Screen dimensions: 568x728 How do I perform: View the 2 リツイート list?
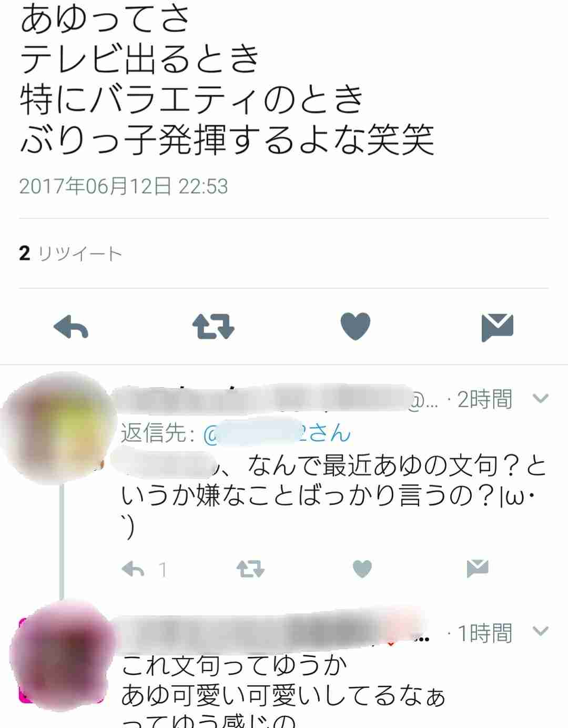click(70, 254)
